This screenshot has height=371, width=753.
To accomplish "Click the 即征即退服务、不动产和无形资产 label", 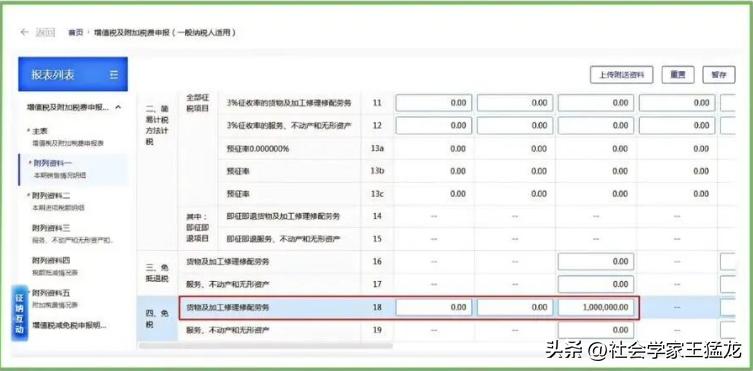I will pyautogui.click(x=283, y=239).
